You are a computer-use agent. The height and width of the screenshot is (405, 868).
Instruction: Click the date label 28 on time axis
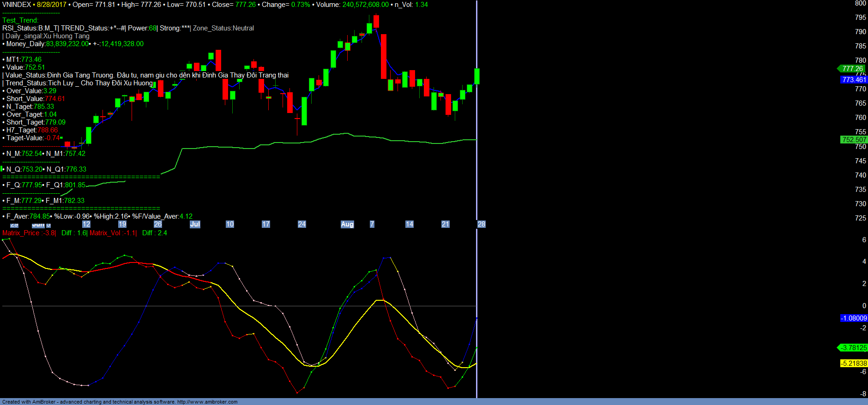pyautogui.click(x=481, y=224)
